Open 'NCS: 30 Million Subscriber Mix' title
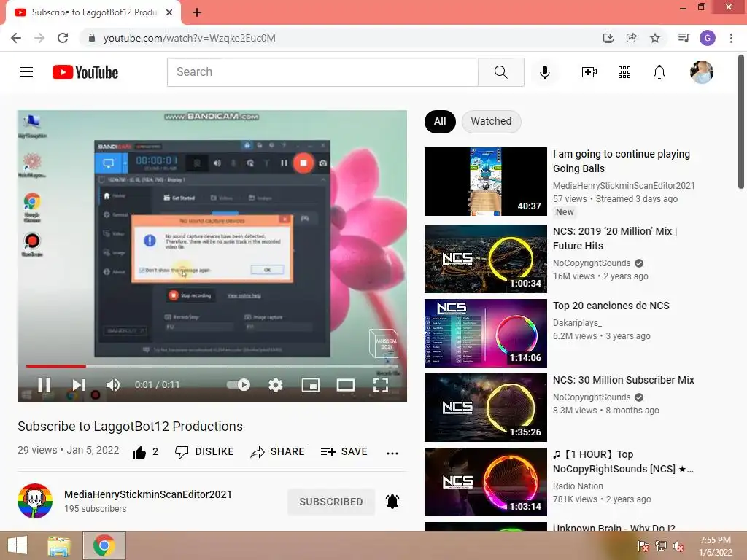747x560 pixels. coord(623,380)
